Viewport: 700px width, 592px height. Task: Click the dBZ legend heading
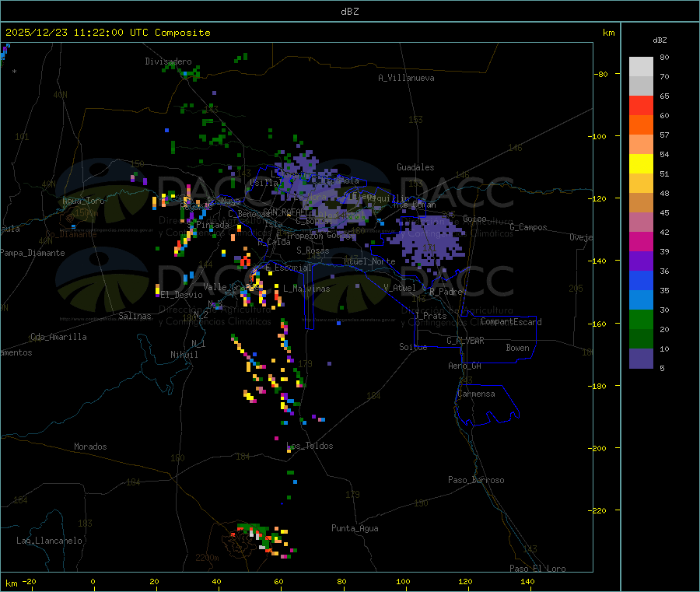click(x=660, y=40)
